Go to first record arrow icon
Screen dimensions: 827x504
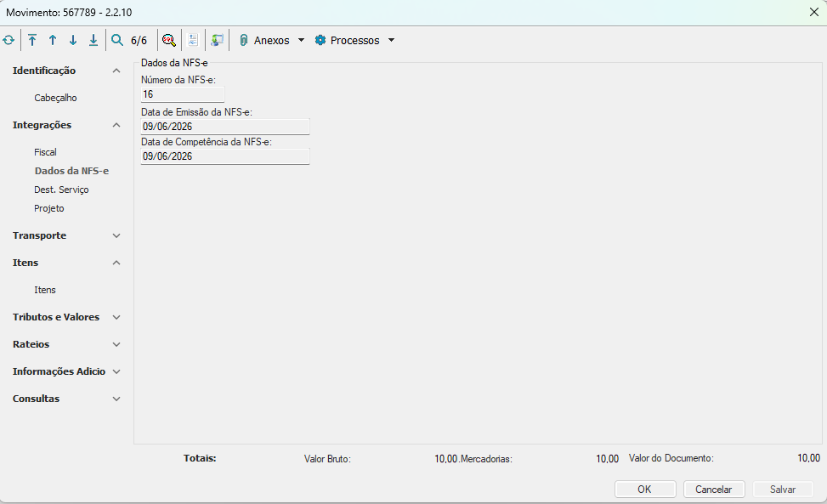pyautogui.click(x=32, y=40)
